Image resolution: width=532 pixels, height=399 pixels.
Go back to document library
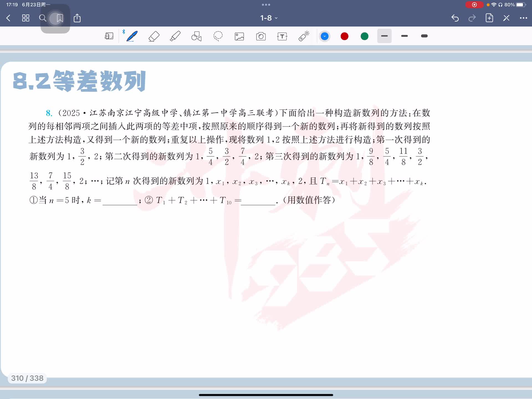pyautogui.click(x=8, y=18)
